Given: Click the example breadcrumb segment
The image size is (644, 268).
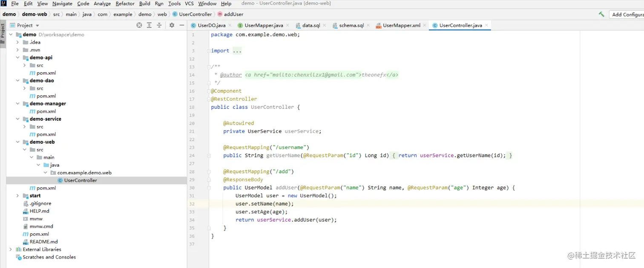Looking at the screenshot, I should point(123,14).
